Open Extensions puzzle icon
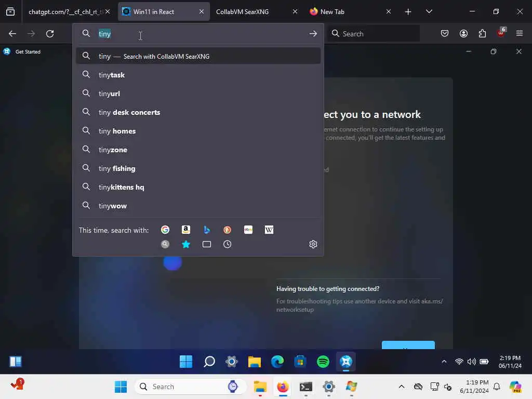The height and width of the screenshot is (399, 532). coord(482,34)
